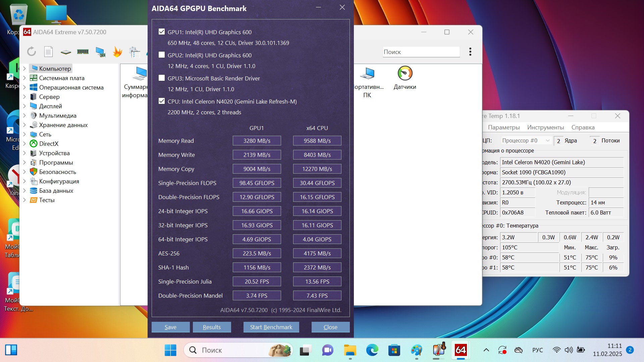Open Параметры menu in Core Temp
Image resolution: width=644 pixels, height=362 pixels.
[504, 127]
